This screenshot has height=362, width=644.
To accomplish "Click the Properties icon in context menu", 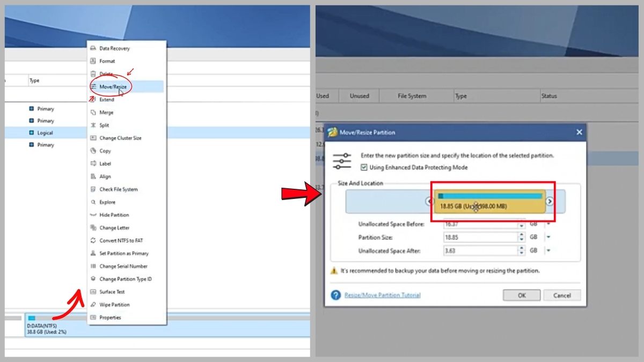I will [93, 317].
